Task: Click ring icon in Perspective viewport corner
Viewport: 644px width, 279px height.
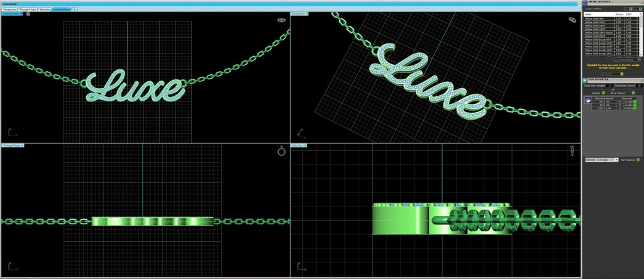Action: click(572, 20)
